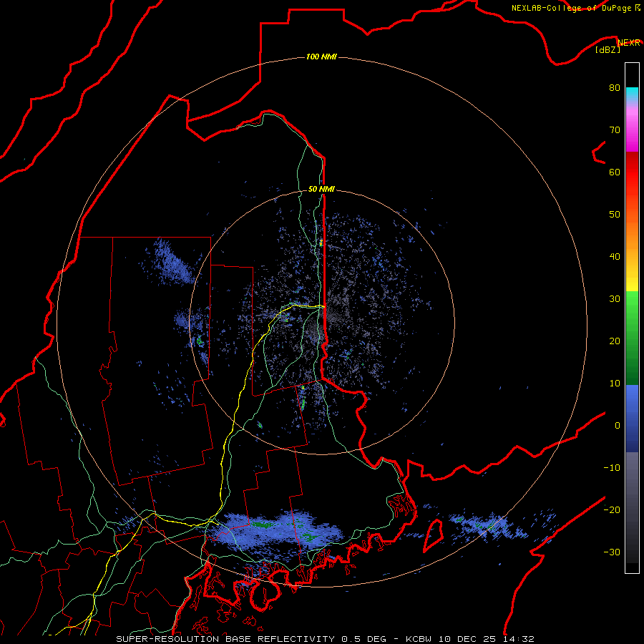Select the -10 value on the dBZ scale
Viewport: 644px width, 644px height.
[612, 468]
